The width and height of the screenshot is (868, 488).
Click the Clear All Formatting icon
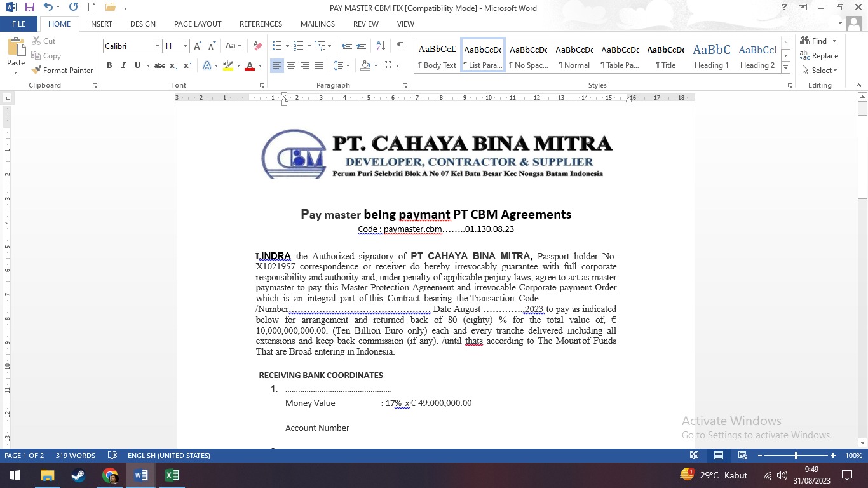click(257, 46)
